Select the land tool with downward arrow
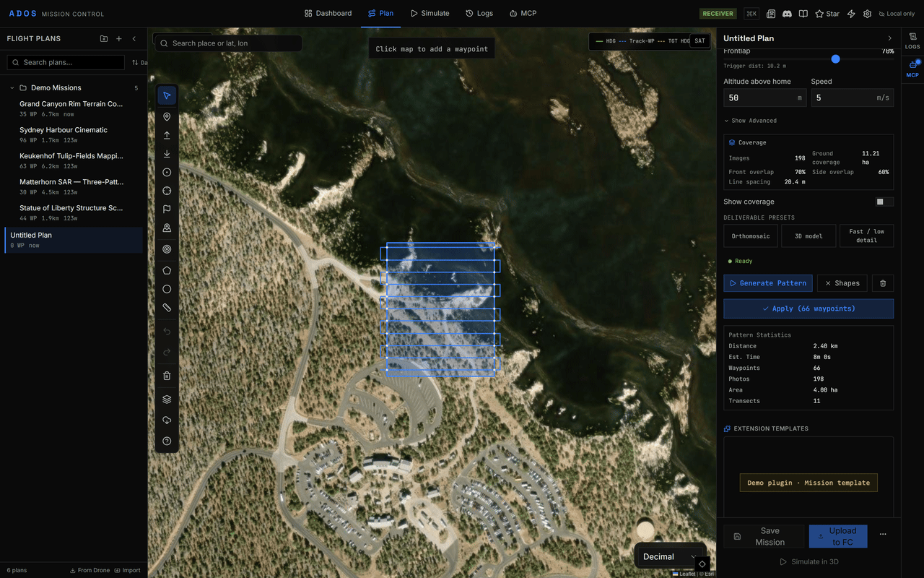 [x=167, y=154]
